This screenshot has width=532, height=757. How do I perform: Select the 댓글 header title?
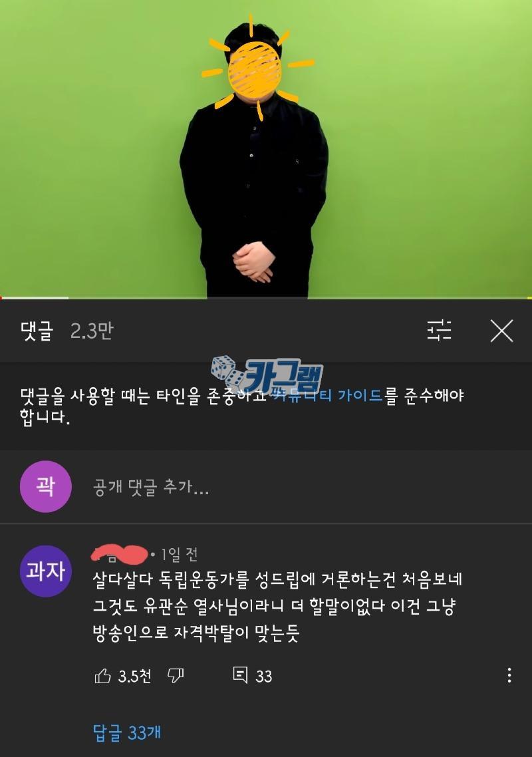coord(37,331)
